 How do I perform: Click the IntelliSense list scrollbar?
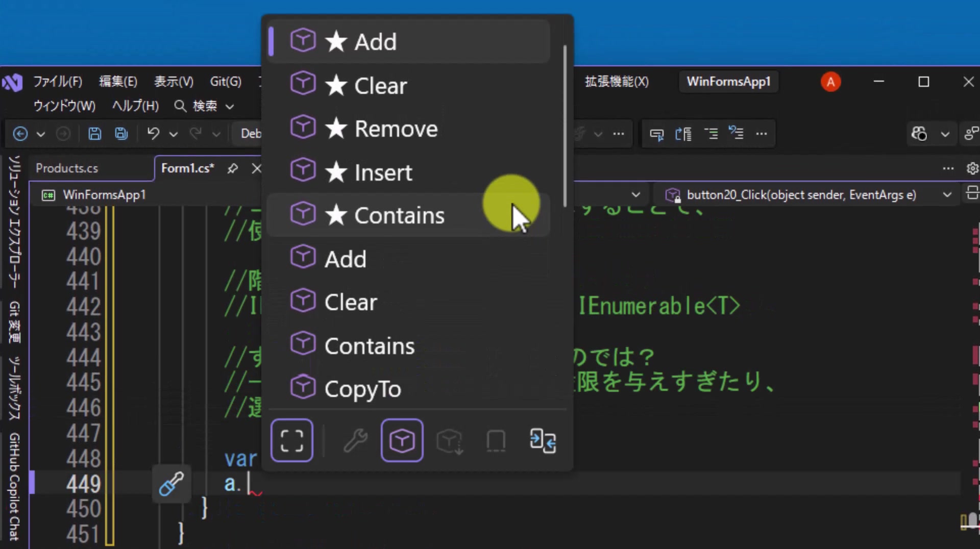[565, 126]
